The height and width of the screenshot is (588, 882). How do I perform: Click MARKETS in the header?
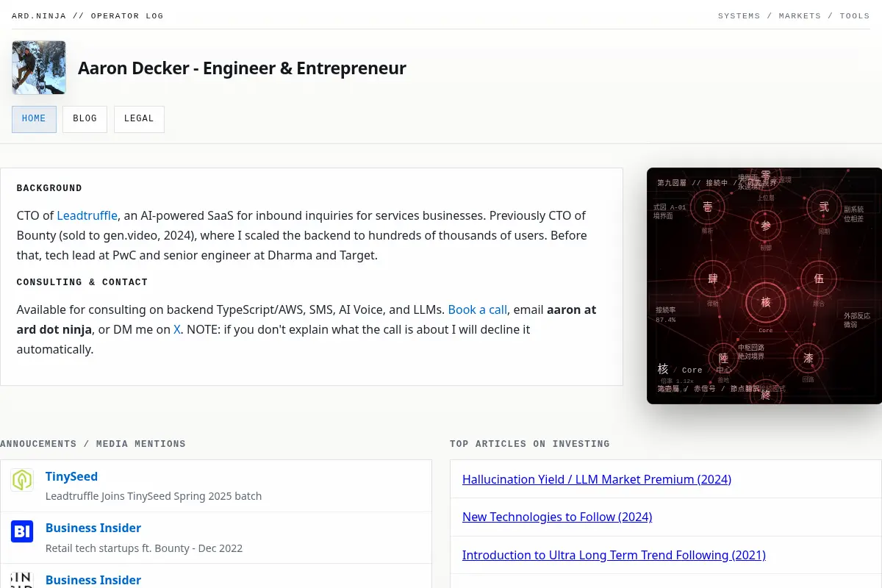tap(800, 15)
